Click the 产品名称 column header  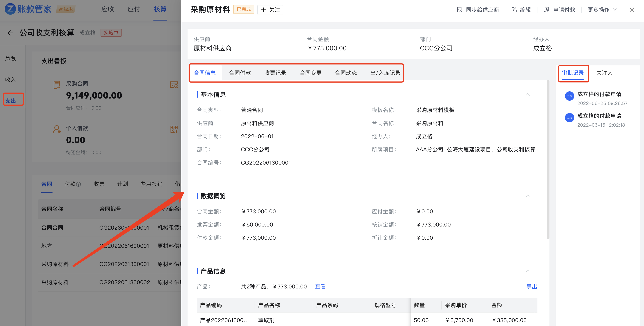click(x=269, y=305)
